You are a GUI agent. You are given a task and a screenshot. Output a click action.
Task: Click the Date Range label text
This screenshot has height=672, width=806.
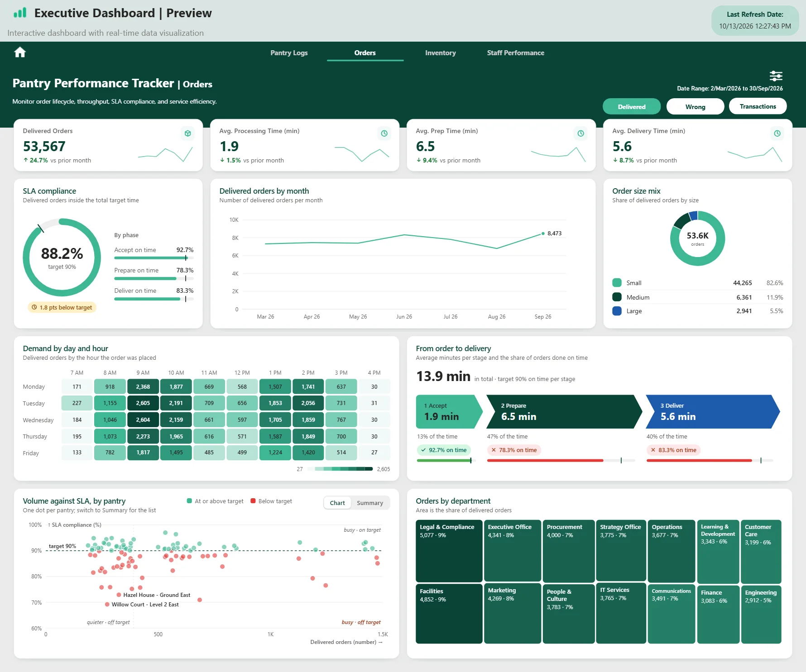click(x=729, y=88)
